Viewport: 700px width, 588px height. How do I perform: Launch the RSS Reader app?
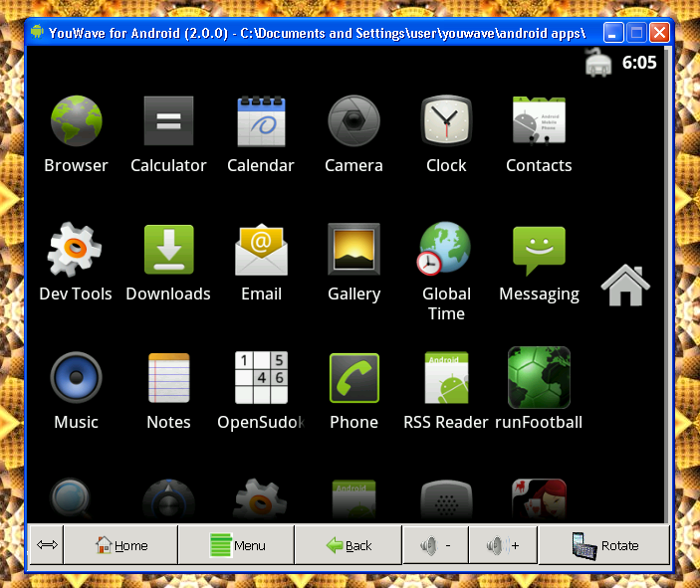tap(446, 378)
